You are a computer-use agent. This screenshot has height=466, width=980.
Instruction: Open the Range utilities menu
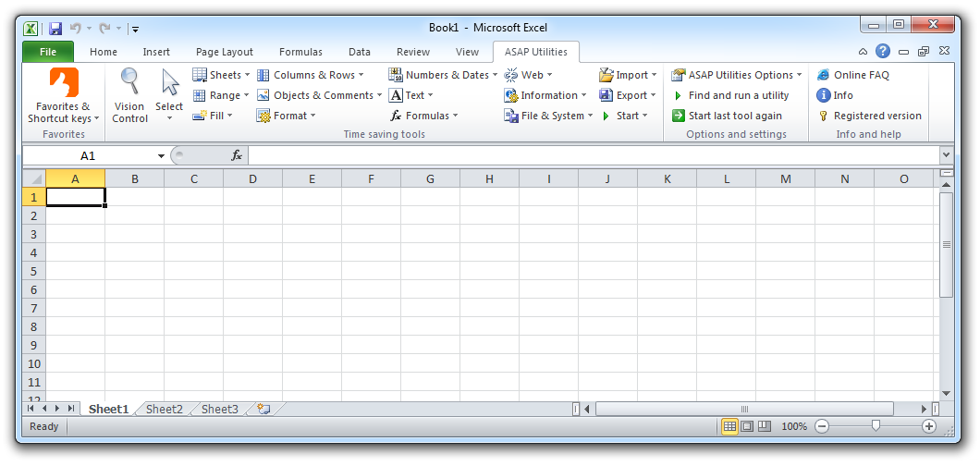pos(221,95)
